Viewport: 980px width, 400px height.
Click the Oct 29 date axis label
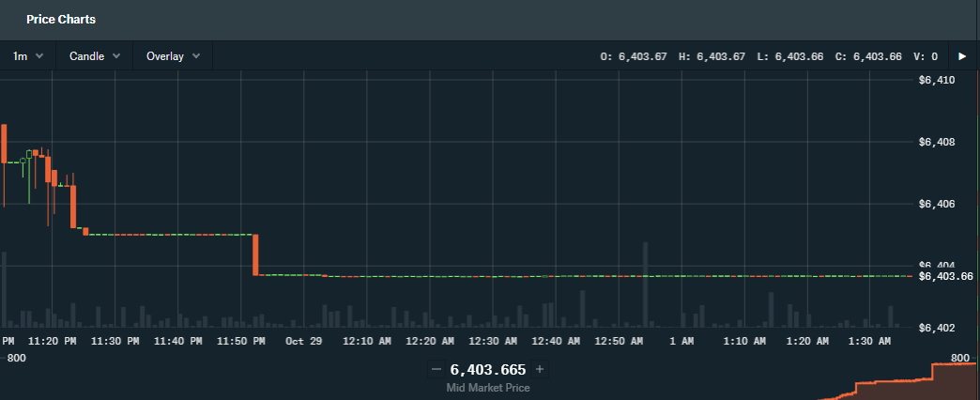pyautogui.click(x=303, y=341)
